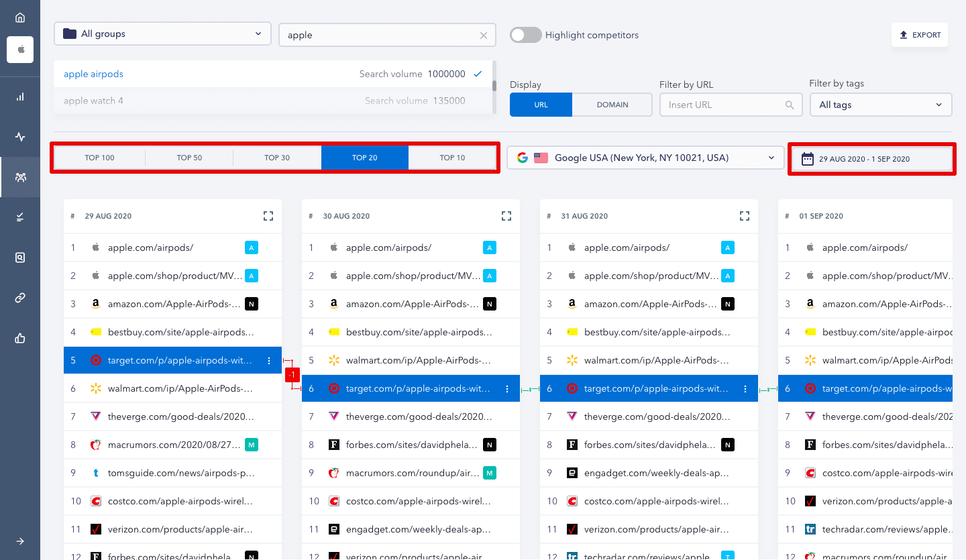The width and height of the screenshot is (966, 560).
Task: Select 01 Sep costco.com row at position 9
Action: coord(865,473)
